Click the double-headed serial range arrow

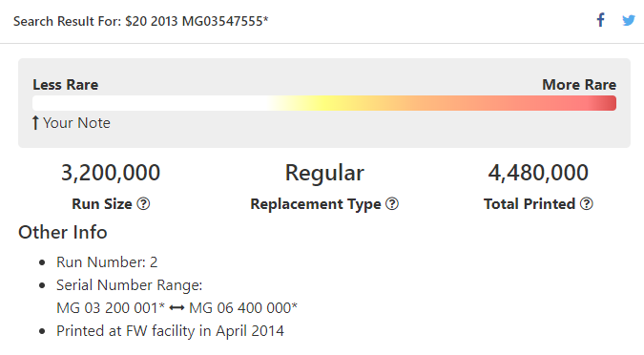(177, 307)
